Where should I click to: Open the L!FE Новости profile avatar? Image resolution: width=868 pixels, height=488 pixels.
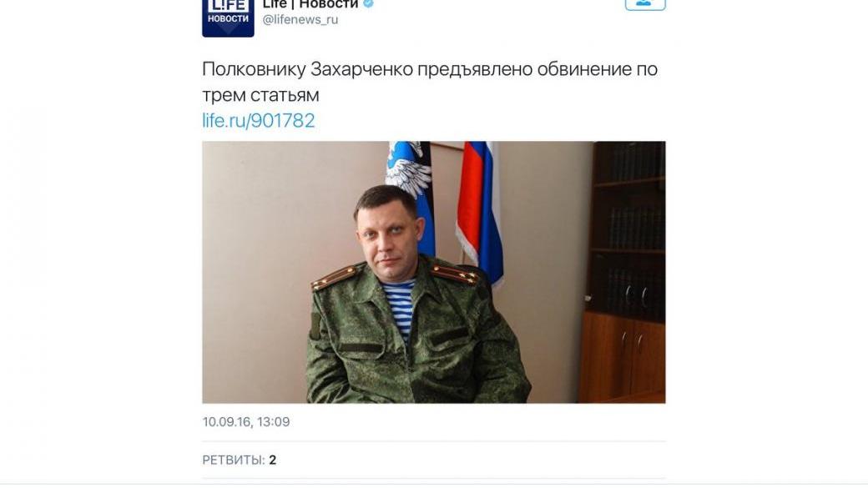(228, 18)
